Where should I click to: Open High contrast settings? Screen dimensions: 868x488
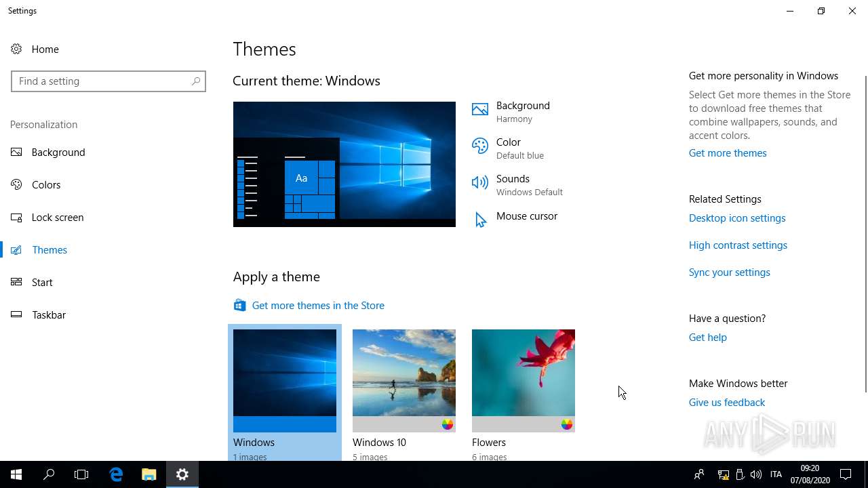738,245
